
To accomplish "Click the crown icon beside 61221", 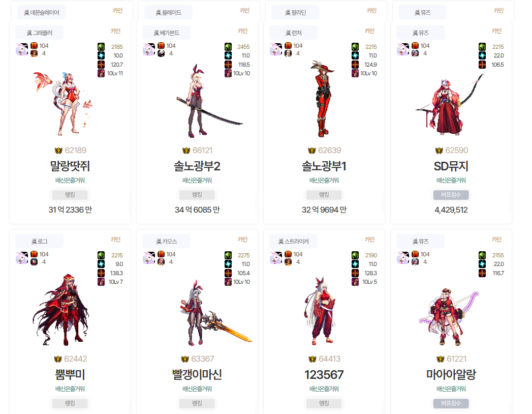I will 440,359.
